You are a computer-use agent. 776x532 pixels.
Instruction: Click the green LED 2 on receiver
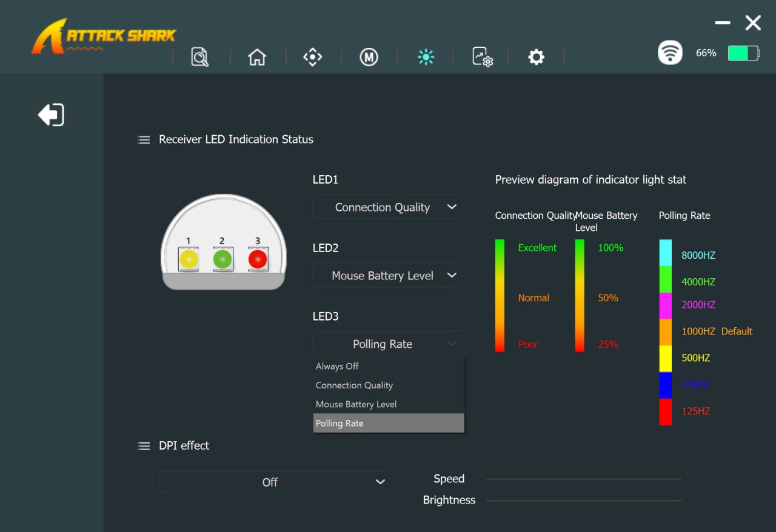tap(222, 259)
